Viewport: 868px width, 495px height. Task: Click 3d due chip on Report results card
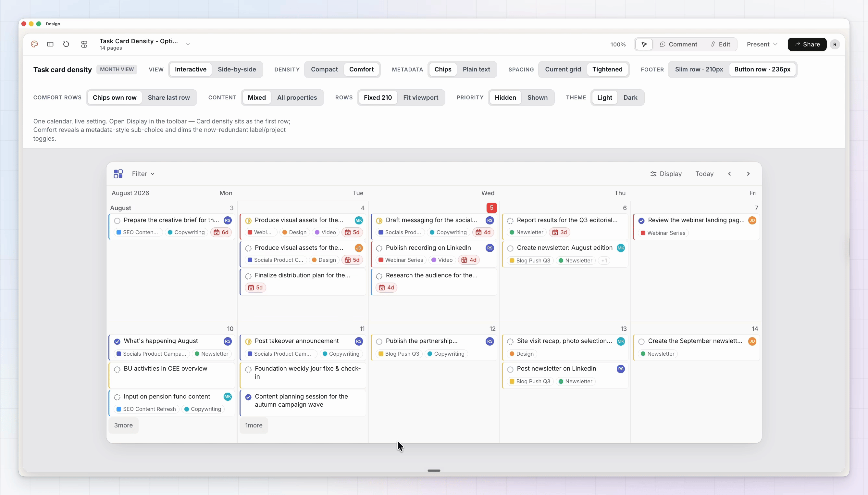[x=559, y=232]
